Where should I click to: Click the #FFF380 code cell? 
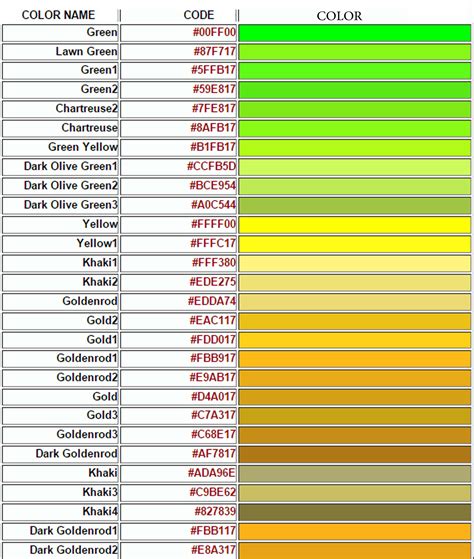(179, 263)
